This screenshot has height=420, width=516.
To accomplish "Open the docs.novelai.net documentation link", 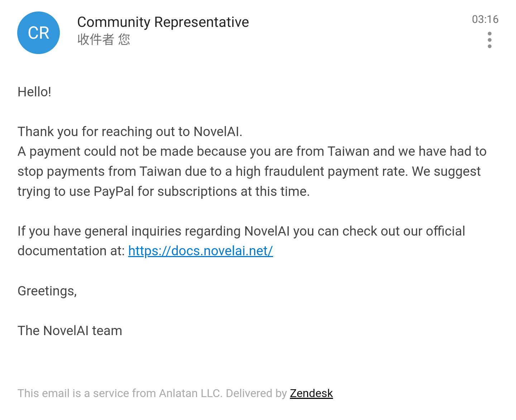I will coord(200,251).
